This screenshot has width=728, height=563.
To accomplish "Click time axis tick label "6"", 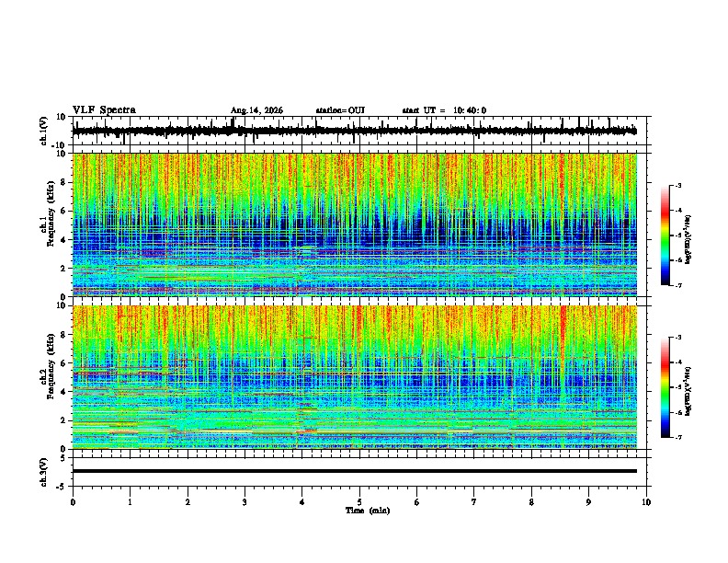I will point(417,502).
